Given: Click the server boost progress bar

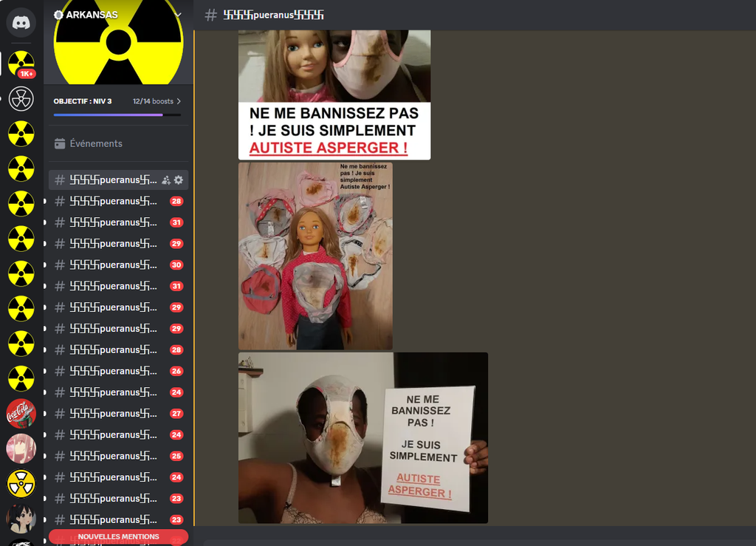Looking at the screenshot, I should [117, 115].
